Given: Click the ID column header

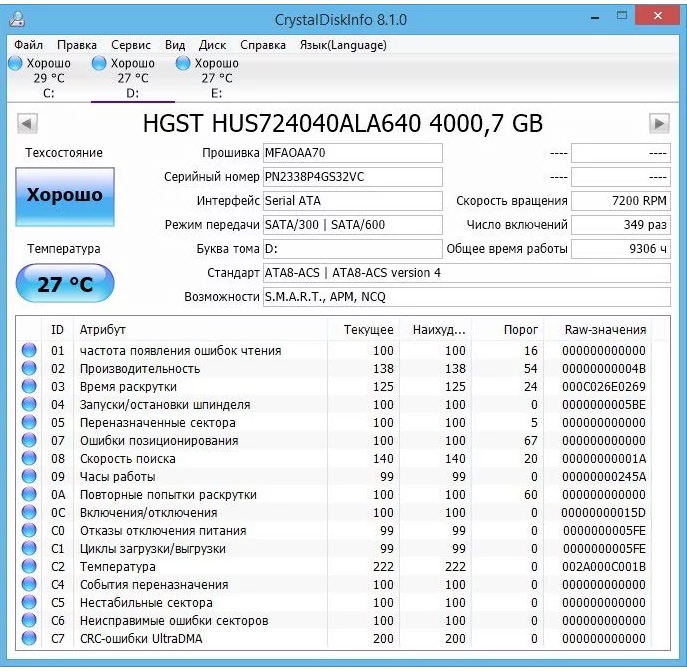Looking at the screenshot, I should (x=57, y=330).
